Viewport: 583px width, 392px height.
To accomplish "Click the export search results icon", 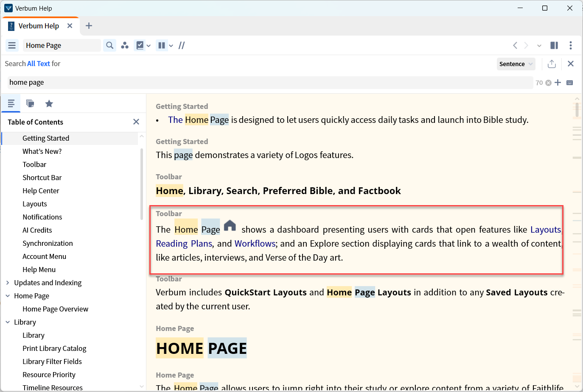I will point(552,64).
